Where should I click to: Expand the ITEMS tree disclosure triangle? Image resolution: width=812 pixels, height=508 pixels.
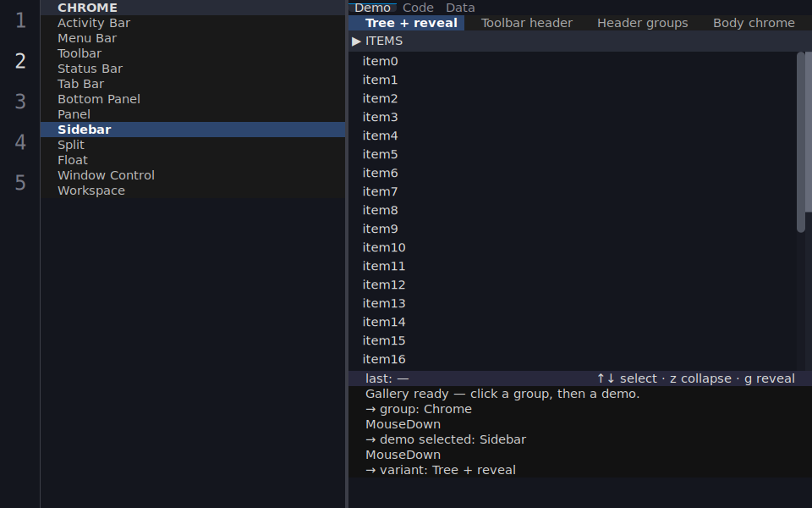tap(356, 41)
